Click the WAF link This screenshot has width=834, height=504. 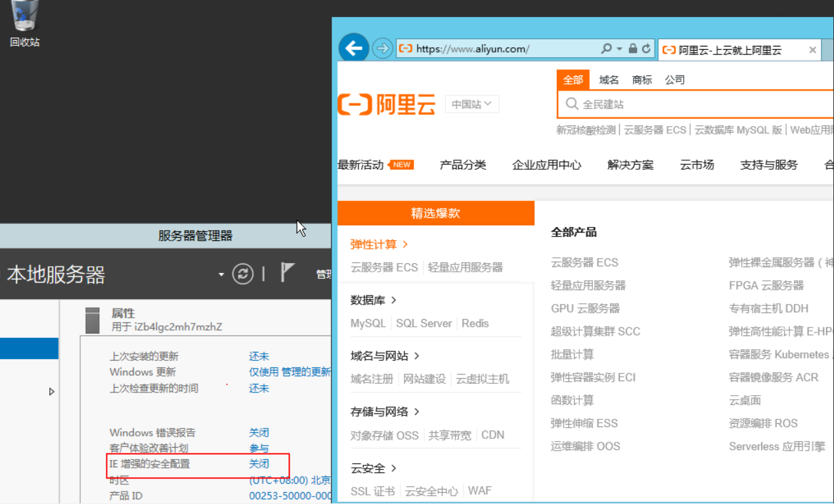point(479,491)
